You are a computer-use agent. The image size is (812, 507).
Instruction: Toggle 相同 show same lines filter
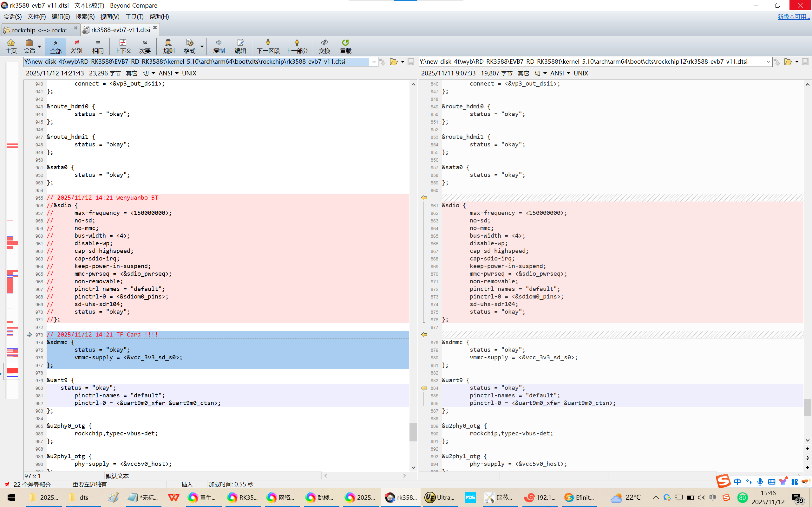(98, 46)
